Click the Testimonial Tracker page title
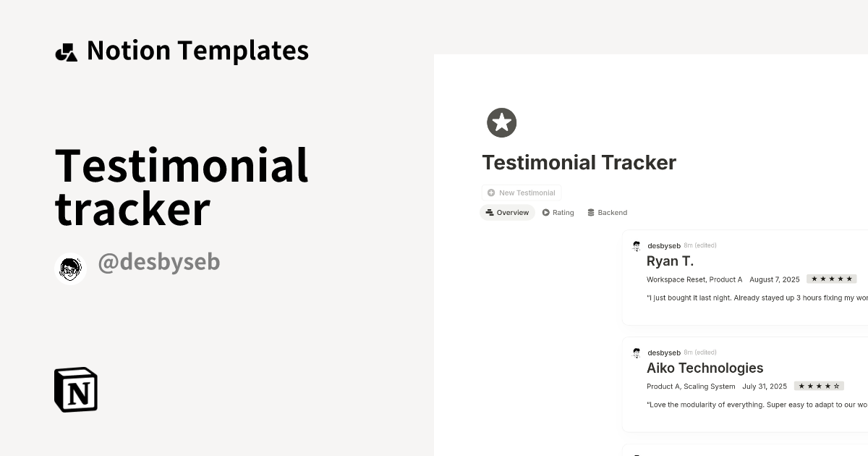Screen dimensions: 868x456 pos(579,162)
